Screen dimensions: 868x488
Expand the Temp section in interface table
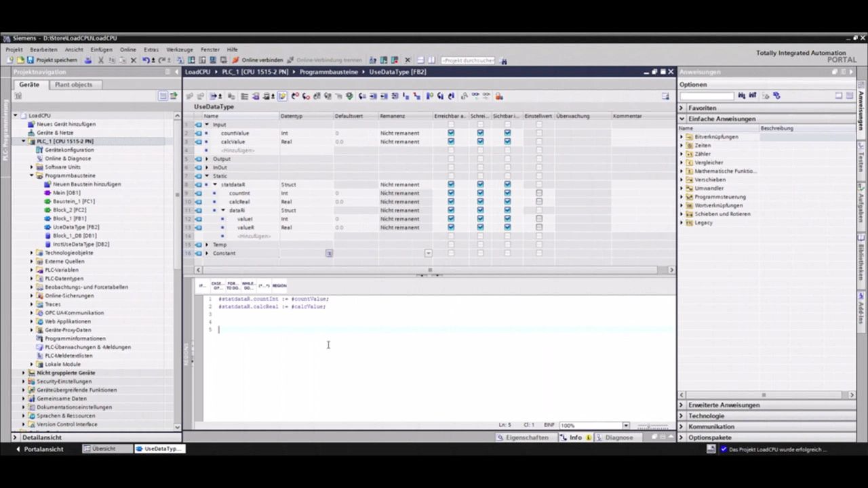(x=207, y=245)
